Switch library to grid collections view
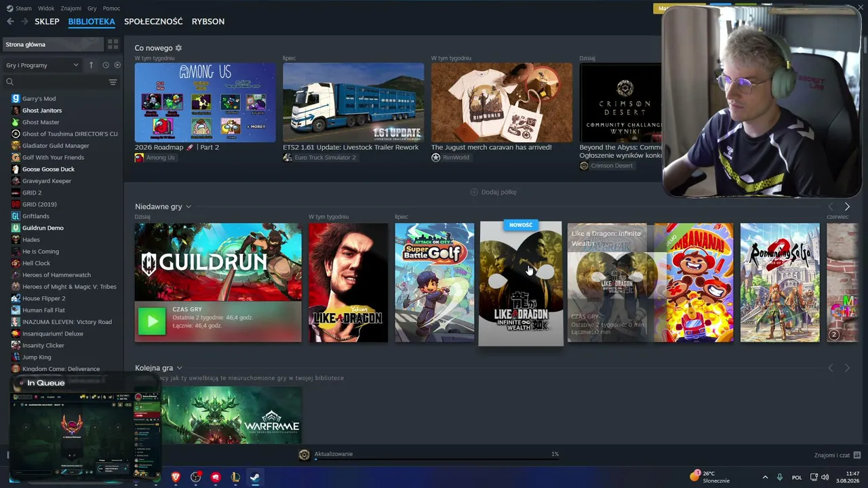This screenshot has height=488, width=868. click(x=113, y=44)
